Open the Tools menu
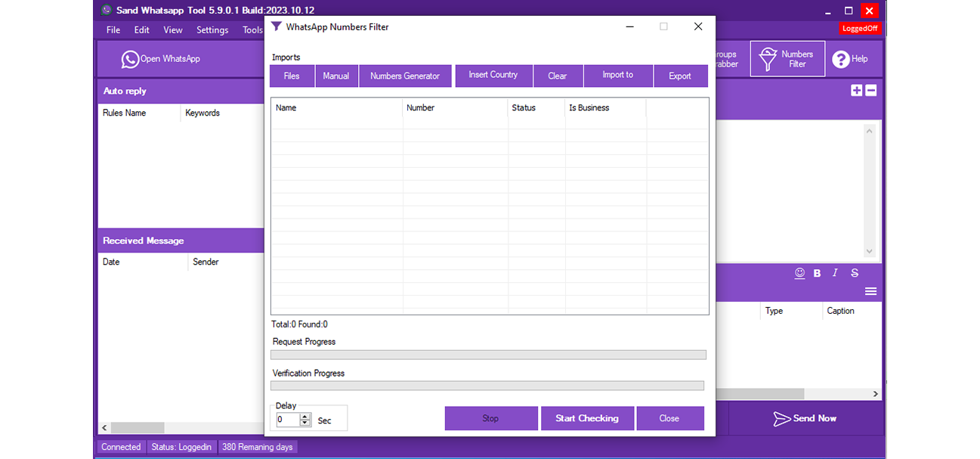The height and width of the screenshot is (459, 980). point(252,30)
